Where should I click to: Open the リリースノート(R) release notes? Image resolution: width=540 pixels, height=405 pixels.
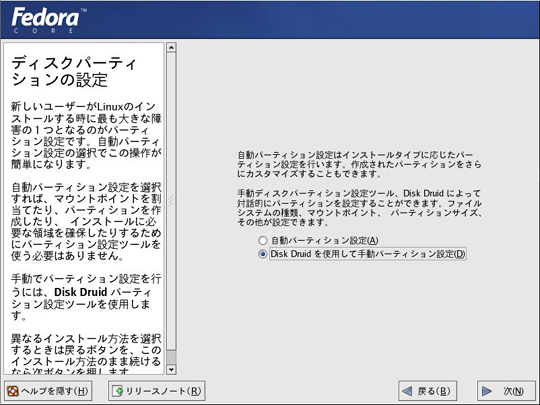(x=157, y=391)
